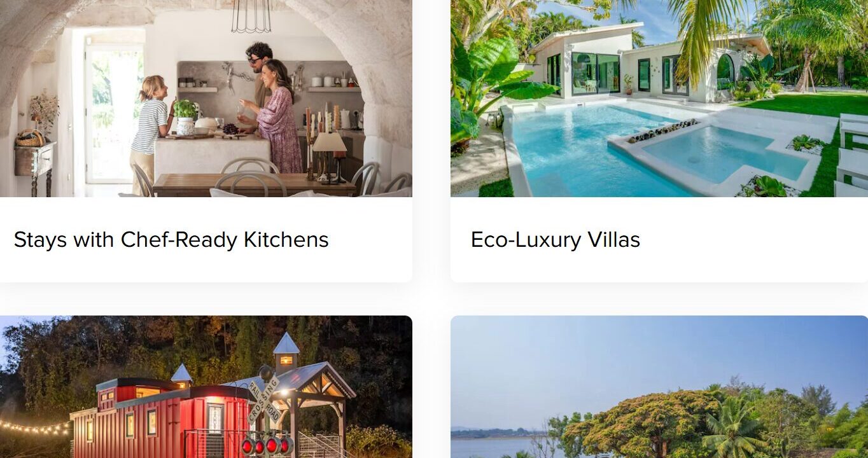The image size is (868, 458).
Task: Click the table lamp on dining table
Action: (x=329, y=157)
